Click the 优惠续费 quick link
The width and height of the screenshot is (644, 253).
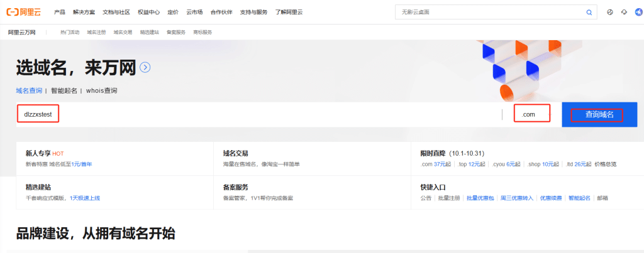click(551, 198)
